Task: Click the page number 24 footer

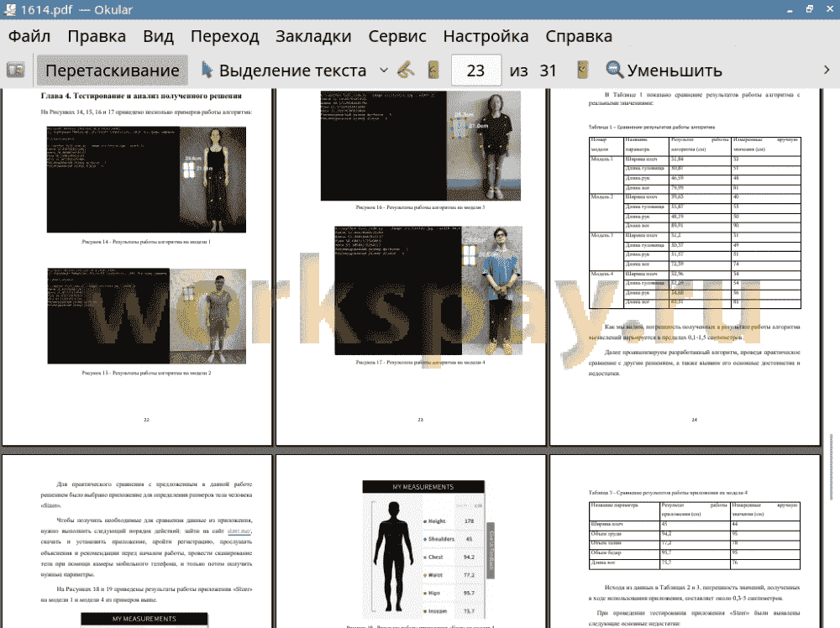Action: click(x=695, y=420)
